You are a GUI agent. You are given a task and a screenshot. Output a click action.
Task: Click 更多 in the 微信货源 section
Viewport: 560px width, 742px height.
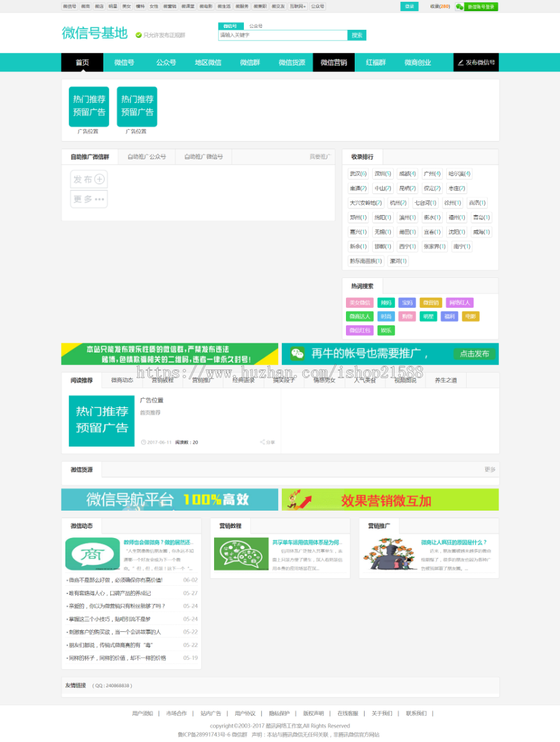(x=490, y=470)
